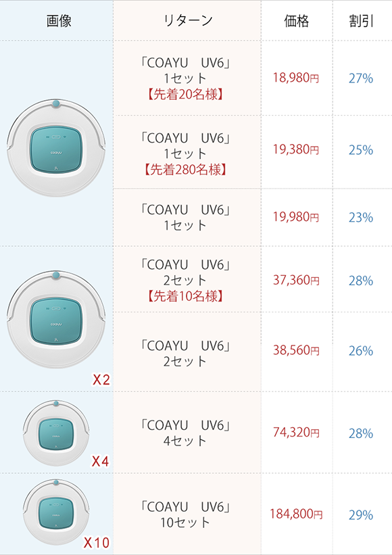The width and height of the screenshot is (392, 555).
Task: Click the 価格 column header
Action: tap(297, 21)
